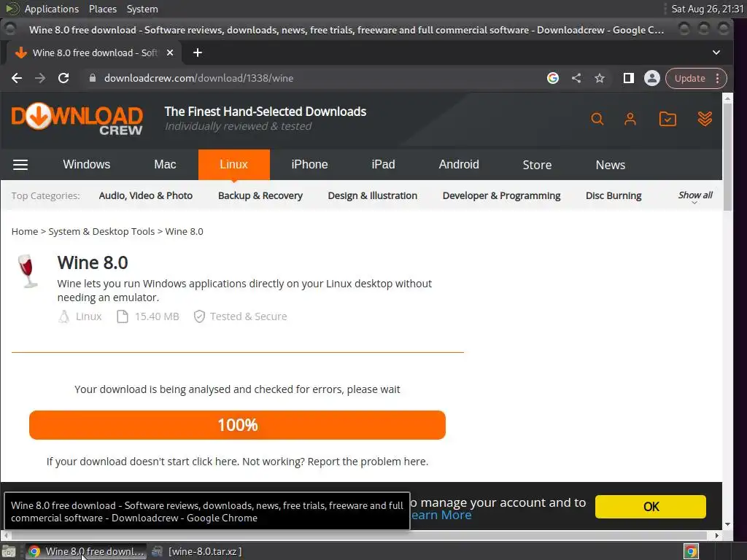Open the Downloadcrew folder checkmark icon
Screen dimensions: 747x560
(x=667, y=119)
